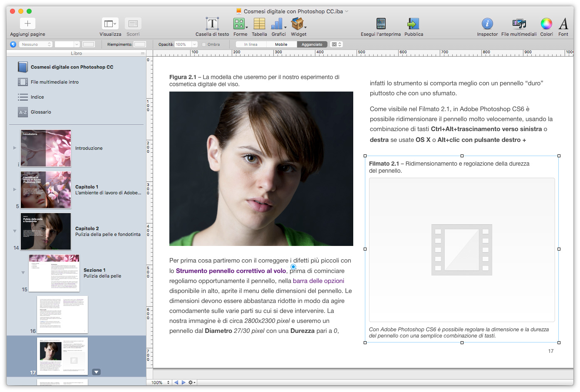Viewport: 580px width, 392px height.
Task: Select the Agganciato placement tab
Action: 312,44
